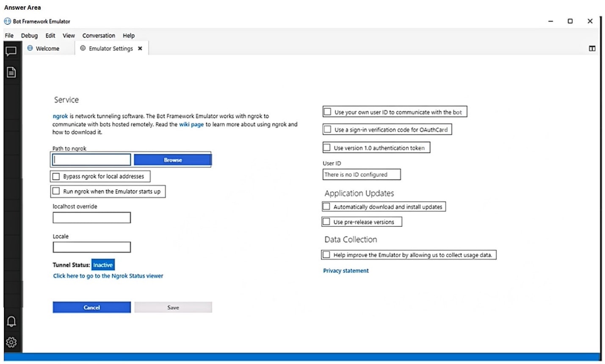Open the resources document icon in sidebar

click(x=12, y=72)
